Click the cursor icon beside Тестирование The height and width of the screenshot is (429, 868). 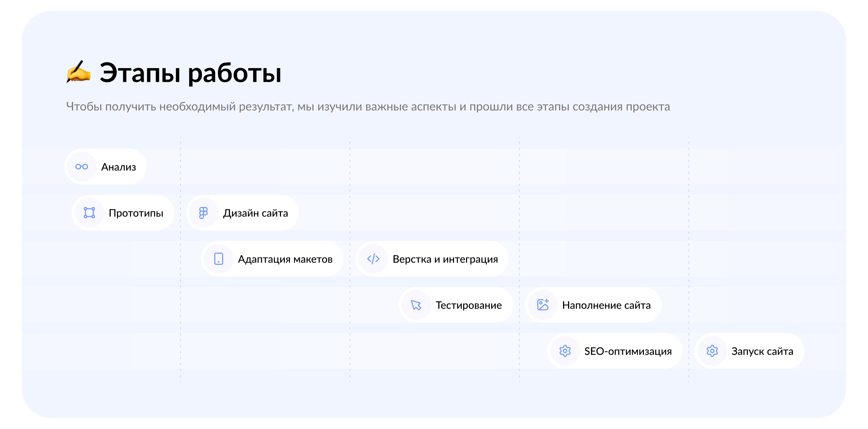(x=416, y=305)
